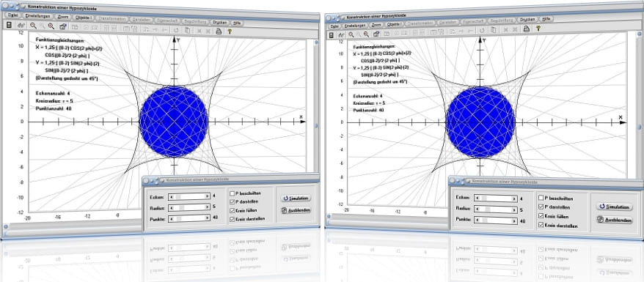Uncheck 'Kreis füllen' in left dialog
644x282 pixels.
[233, 210]
